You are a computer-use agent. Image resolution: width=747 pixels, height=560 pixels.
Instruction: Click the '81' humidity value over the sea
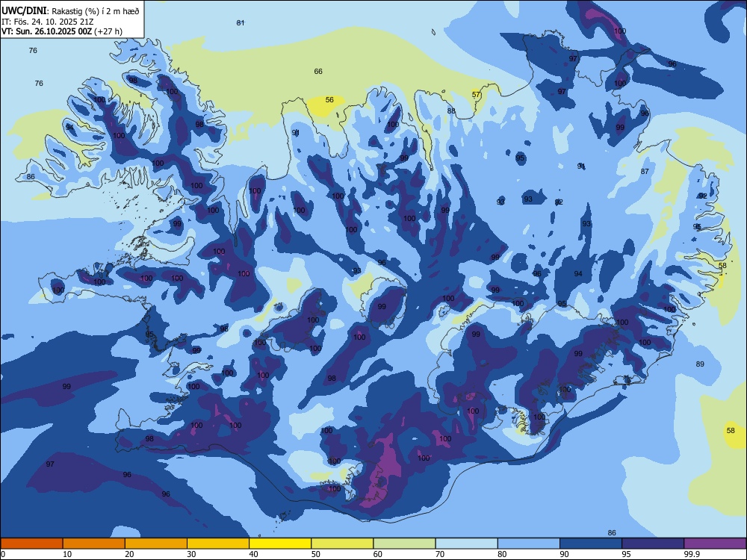tap(241, 23)
